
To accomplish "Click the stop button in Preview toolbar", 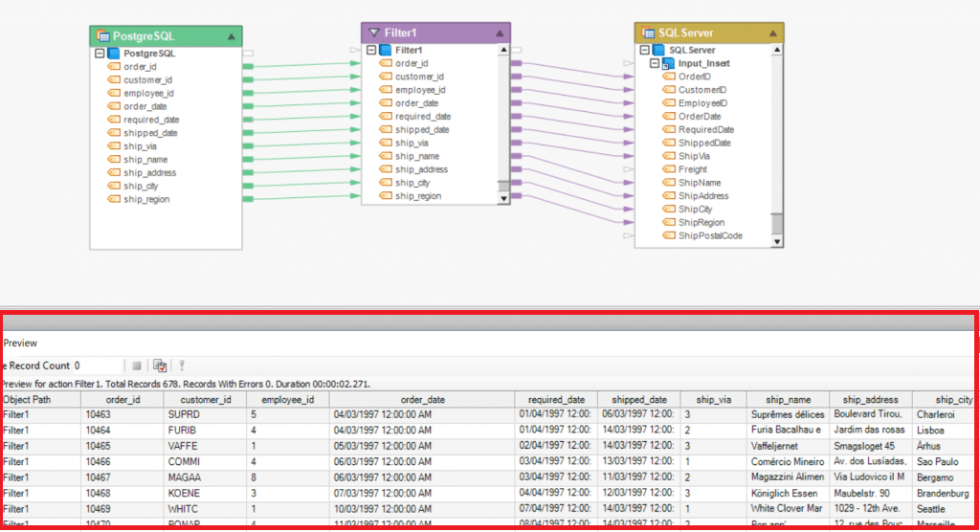I will click(137, 366).
